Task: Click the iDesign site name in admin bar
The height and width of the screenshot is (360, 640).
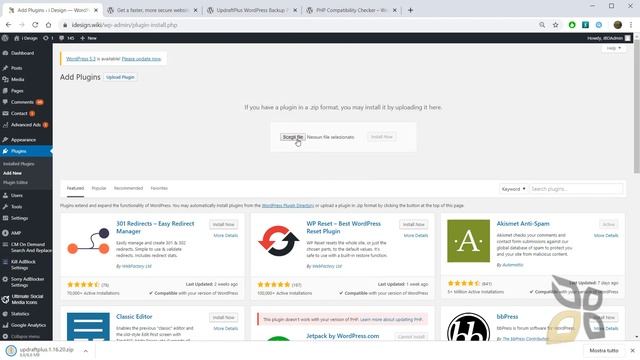Action: tap(26, 38)
